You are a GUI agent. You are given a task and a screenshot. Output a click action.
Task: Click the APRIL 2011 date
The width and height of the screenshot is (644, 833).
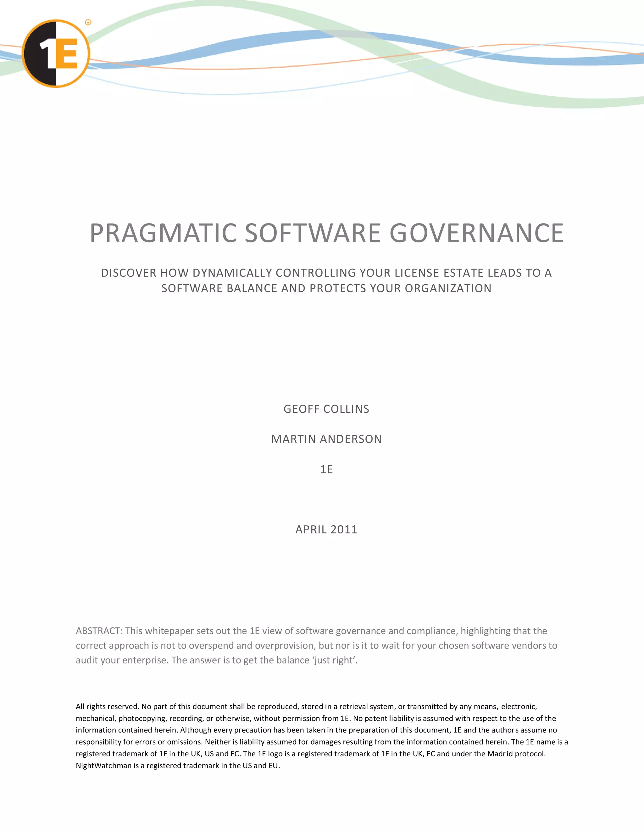pyautogui.click(x=326, y=529)
